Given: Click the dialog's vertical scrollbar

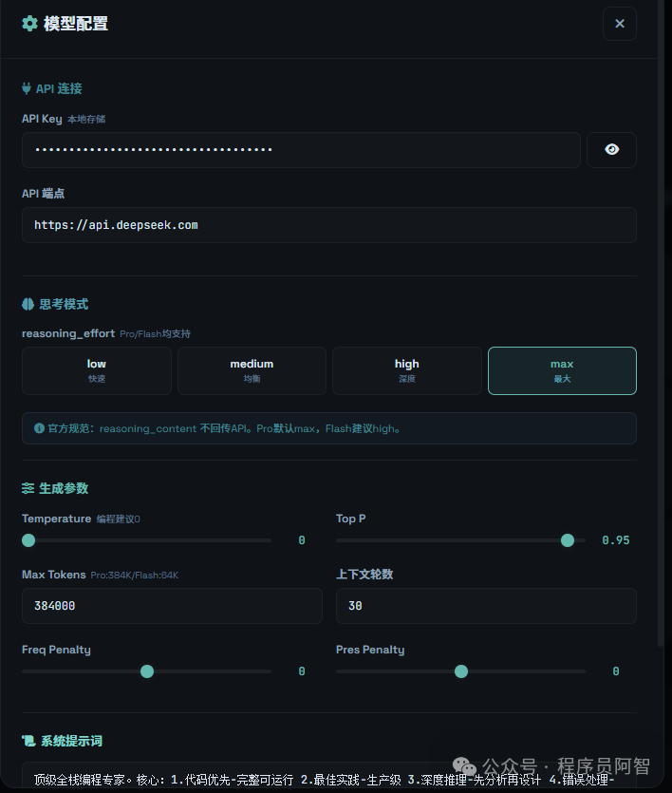Looking at the screenshot, I should tap(661, 324).
